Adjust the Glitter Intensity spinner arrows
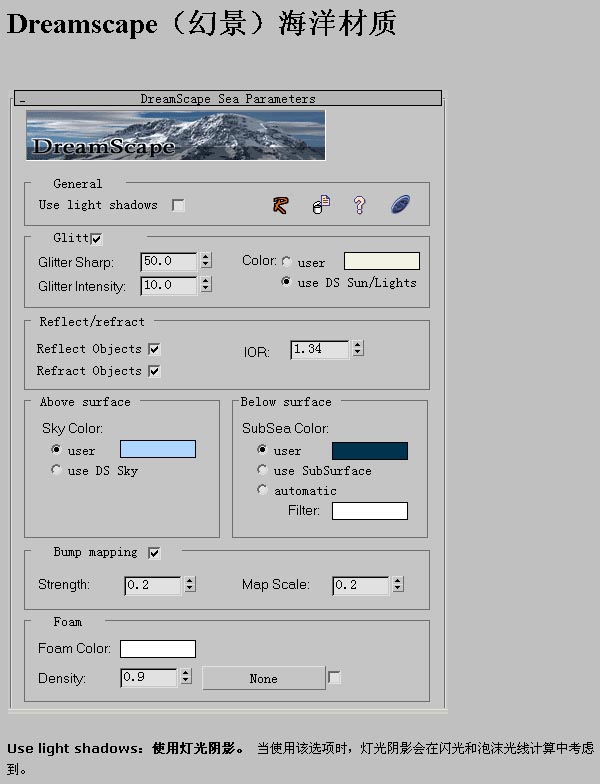 206,284
